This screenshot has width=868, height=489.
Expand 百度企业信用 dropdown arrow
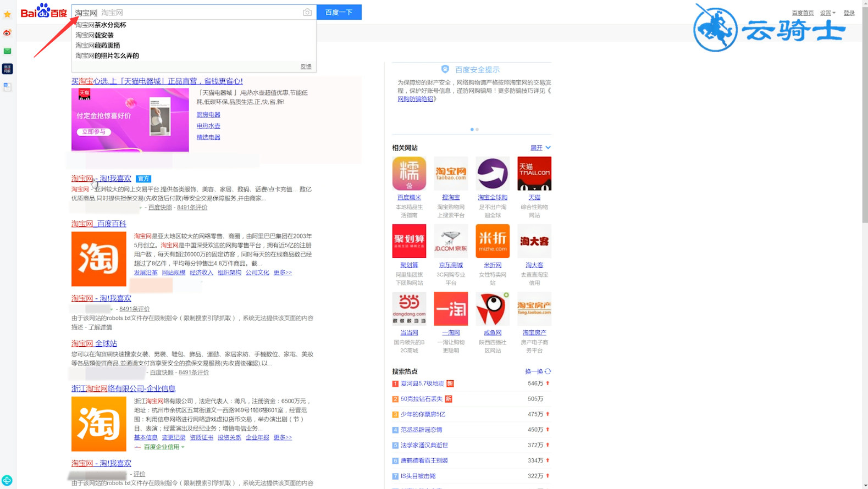tap(183, 447)
